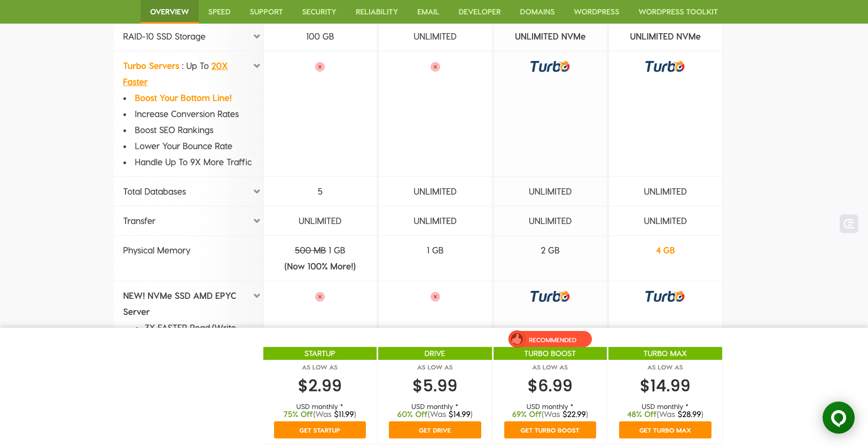Switch to the WordPress Toolkit tab

[678, 12]
